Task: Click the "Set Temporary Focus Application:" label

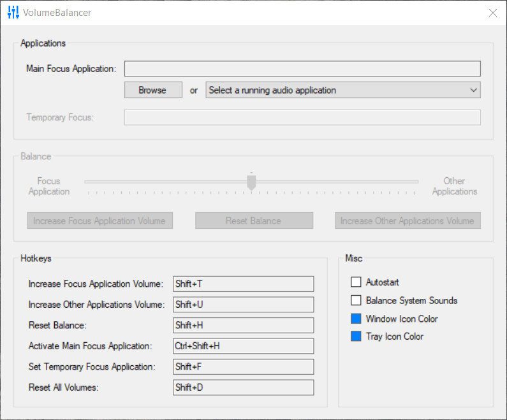Action: pyautogui.click(x=92, y=366)
